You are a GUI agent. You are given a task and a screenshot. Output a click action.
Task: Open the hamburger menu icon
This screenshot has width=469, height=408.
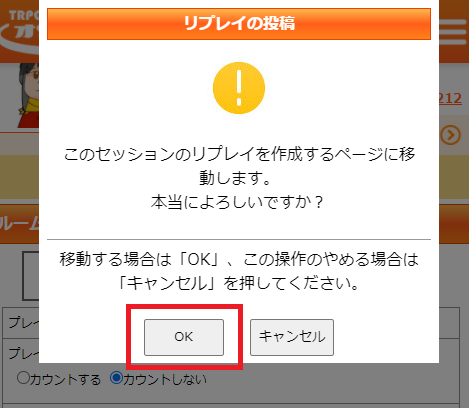point(454,32)
